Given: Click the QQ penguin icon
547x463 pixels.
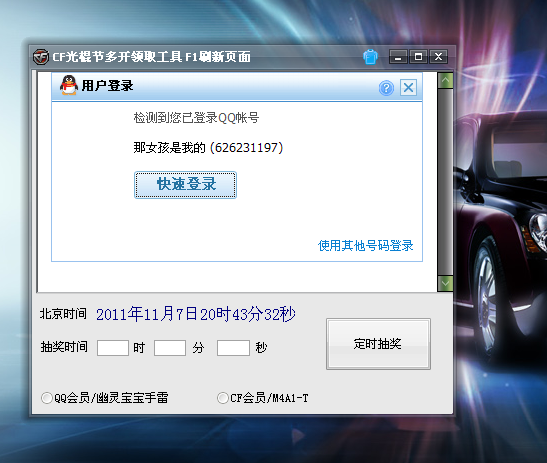Looking at the screenshot, I should 69,85.
